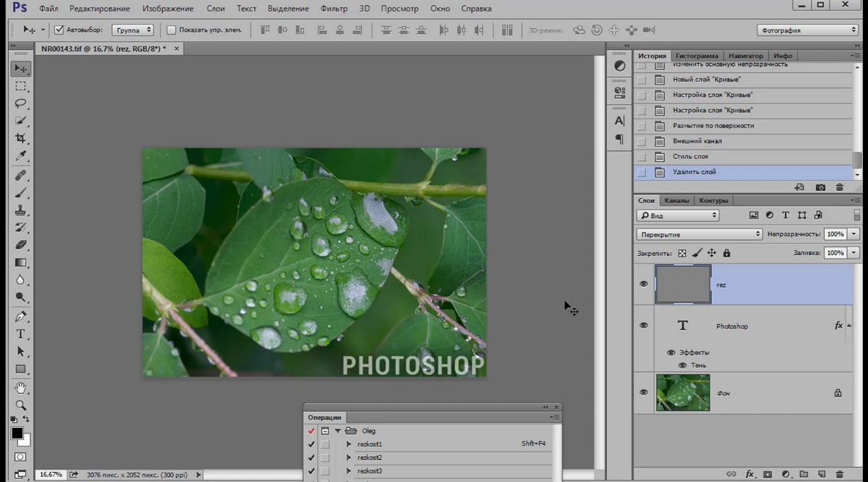
Task: Select Размытие по поверхности history state
Action: [744, 126]
